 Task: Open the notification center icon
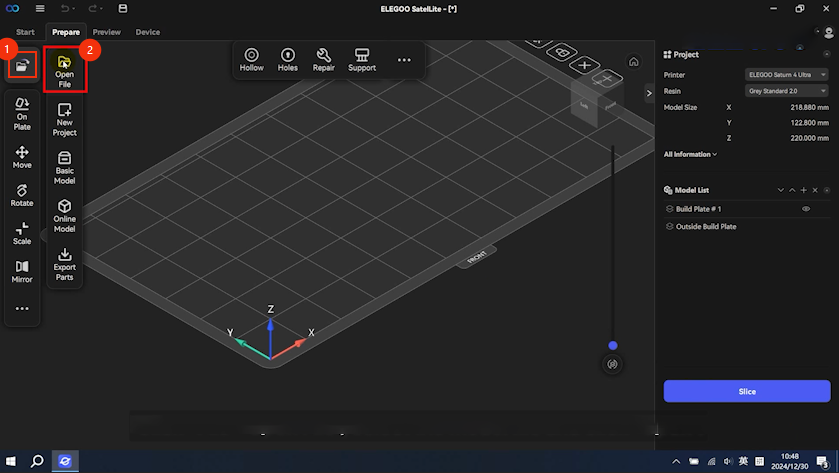click(823, 461)
